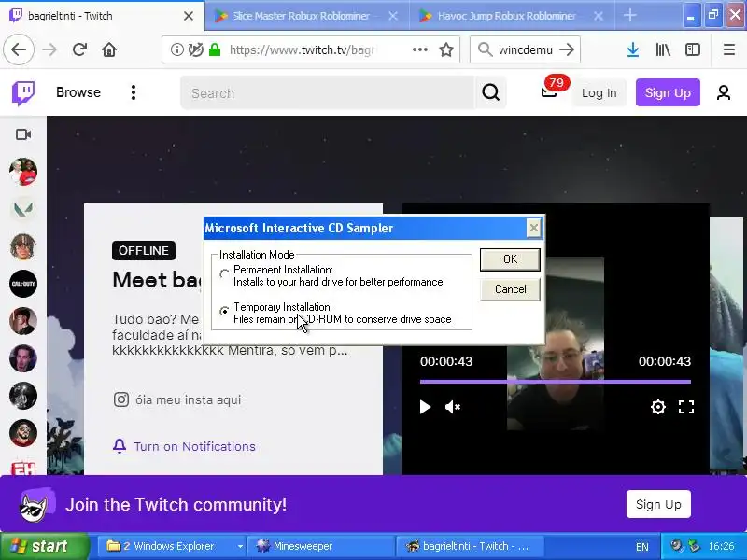Viewport: 747px width, 560px height.
Task: Click the Followed channels camera icon in sidebar
Action: pyautogui.click(x=23, y=134)
